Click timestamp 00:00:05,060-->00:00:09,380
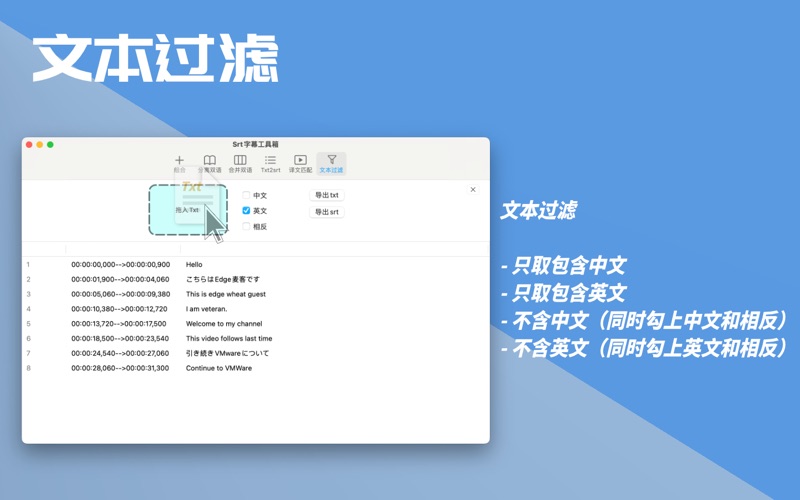Viewport: 800px width, 500px height. [120, 294]
